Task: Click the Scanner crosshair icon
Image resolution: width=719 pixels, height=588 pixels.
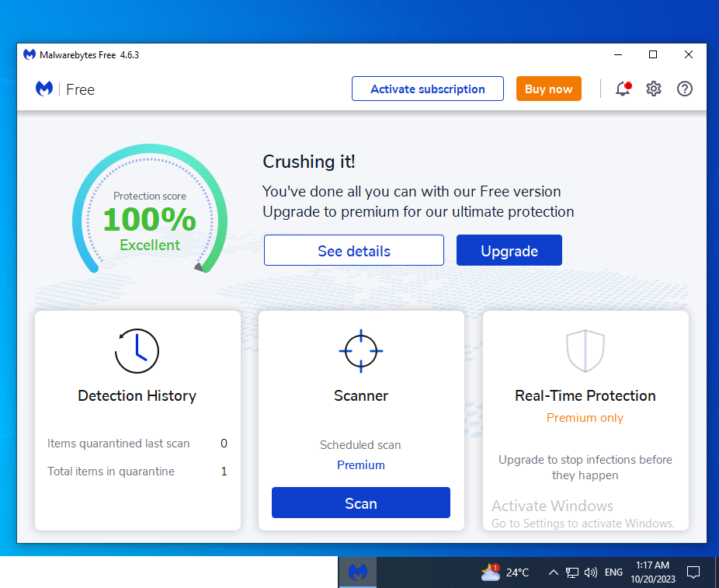Action: [x=361, y=351]
